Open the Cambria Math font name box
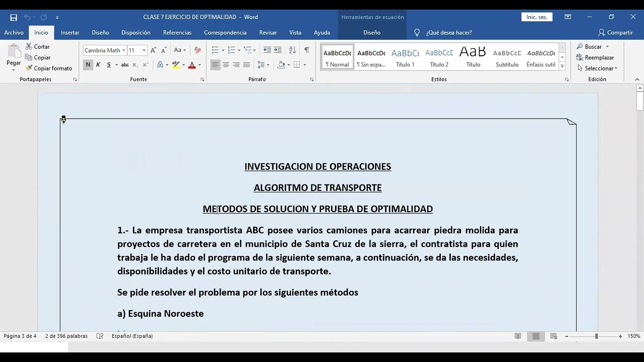Screen dimensions: 644x362 click(x=105, y=50)
